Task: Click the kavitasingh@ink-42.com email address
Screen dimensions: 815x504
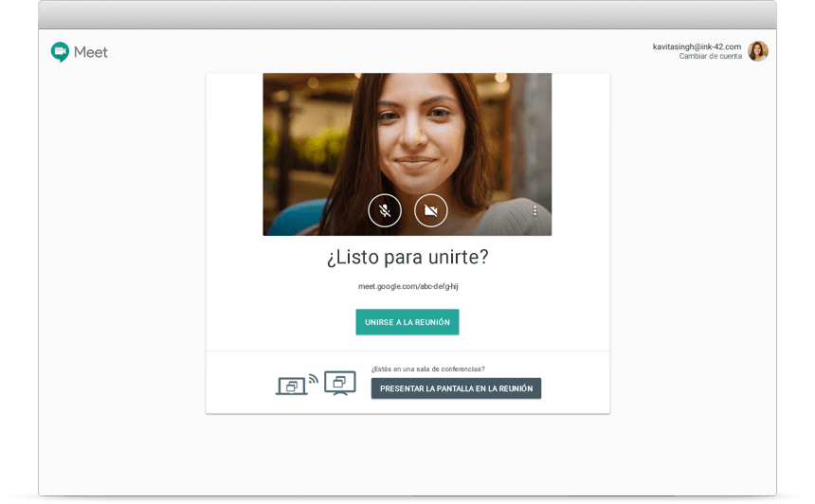Action: (697, 46)
